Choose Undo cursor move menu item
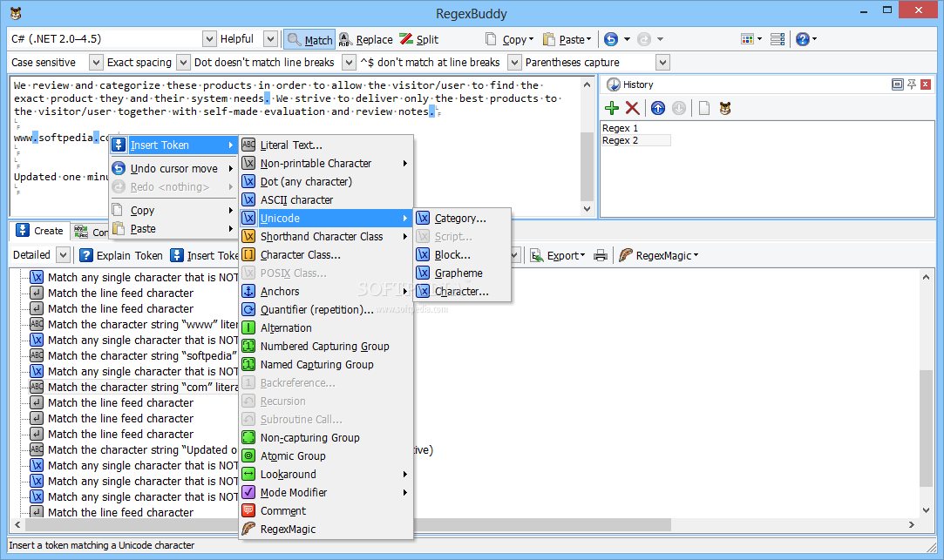This screenshot has height=560, width=944. [x=173, y=168]
